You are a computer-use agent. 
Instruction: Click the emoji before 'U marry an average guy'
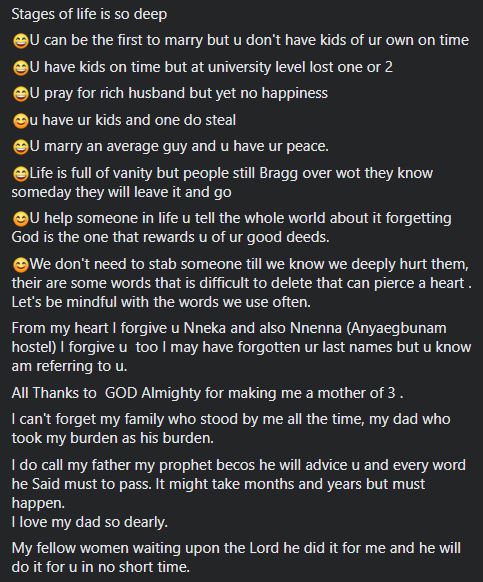20,147
